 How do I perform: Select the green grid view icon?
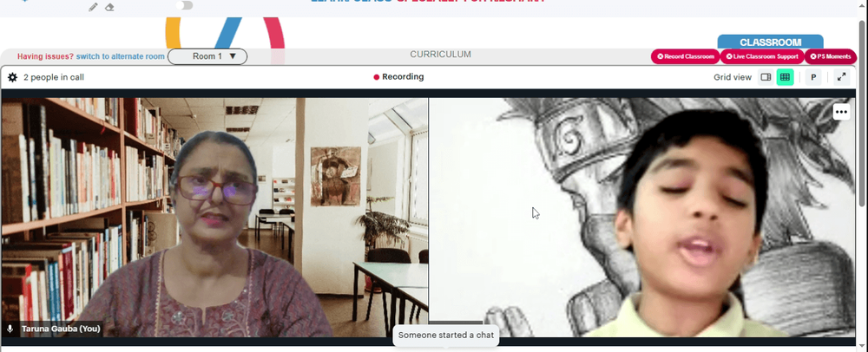785,77
